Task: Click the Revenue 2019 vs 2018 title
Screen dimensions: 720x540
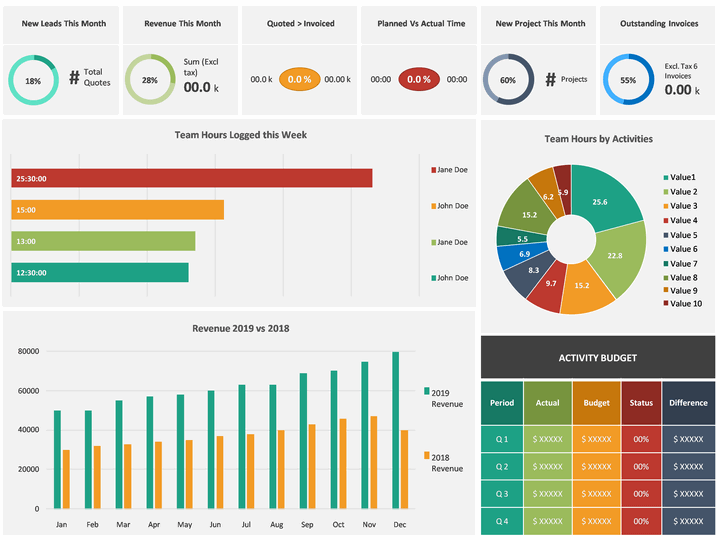Action: pos(241,328)
